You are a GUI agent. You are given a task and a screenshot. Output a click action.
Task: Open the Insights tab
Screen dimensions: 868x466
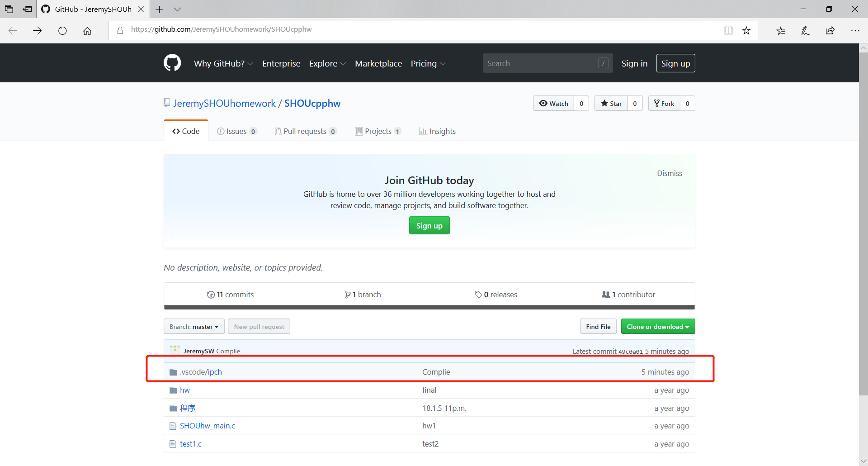coord(437,131)
